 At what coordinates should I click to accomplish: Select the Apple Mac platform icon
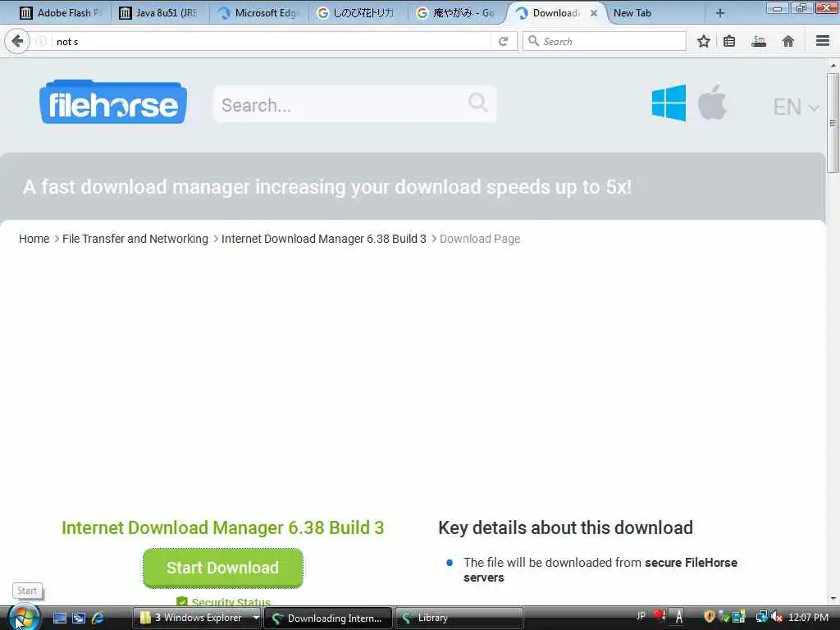coord(712,102)
